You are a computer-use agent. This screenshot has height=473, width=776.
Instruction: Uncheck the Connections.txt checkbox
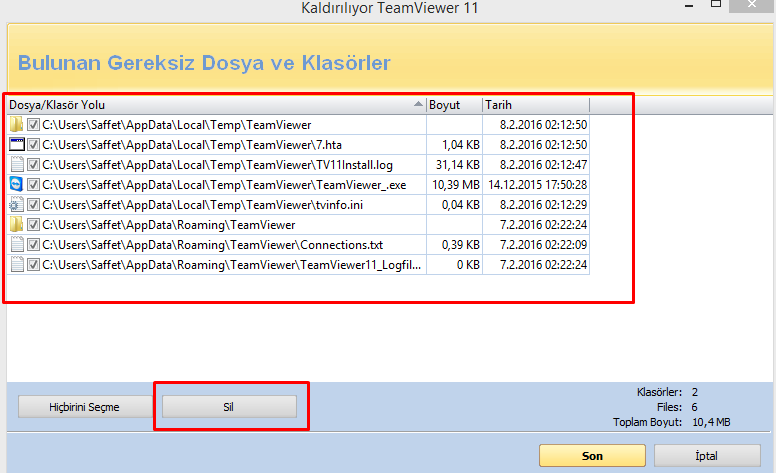point(33,244)
